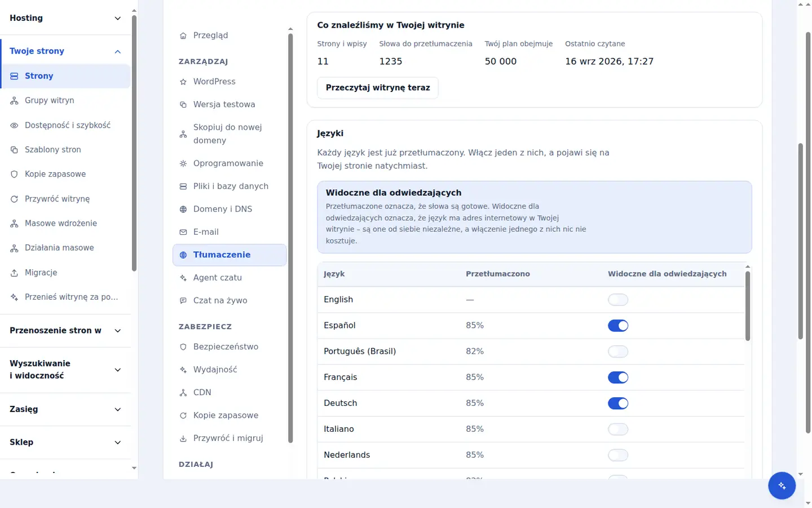Screen dimensions: 812x508
Task: Click the eye icon next to Dostępność i szybkość
Action: coord(15,125)
